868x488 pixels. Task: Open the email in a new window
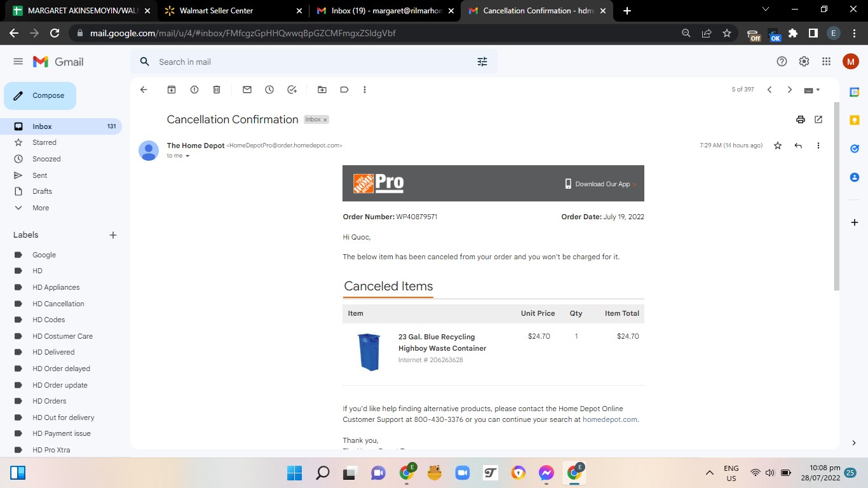[818, 119]
